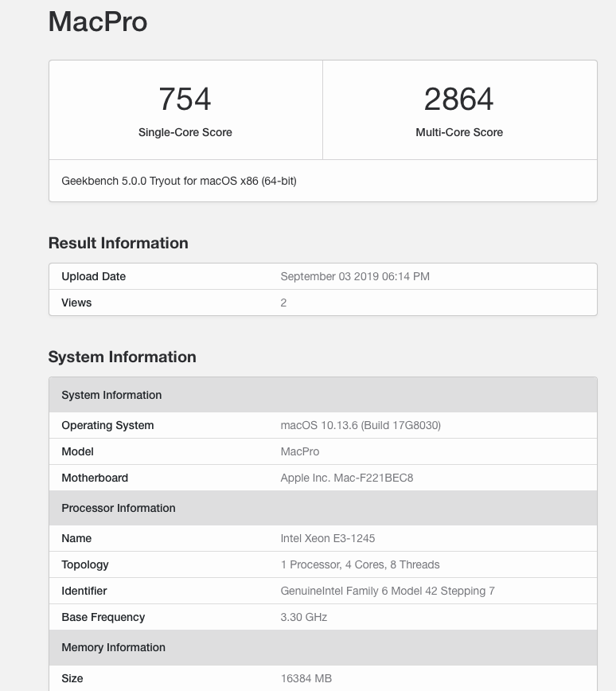Select the MacPro model value
616x691 pixels.
point(299,451)
